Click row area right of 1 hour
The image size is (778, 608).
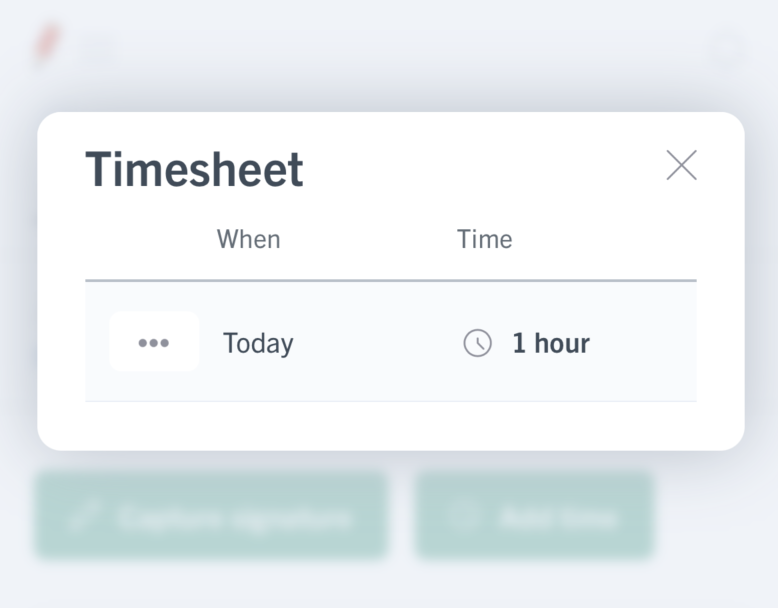click(644, 341)
